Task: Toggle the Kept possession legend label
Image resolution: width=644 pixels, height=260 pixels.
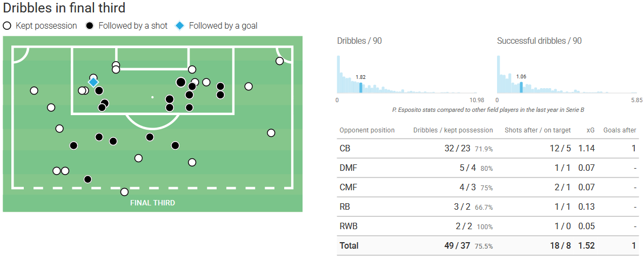Action: click(x=46, y=25)
